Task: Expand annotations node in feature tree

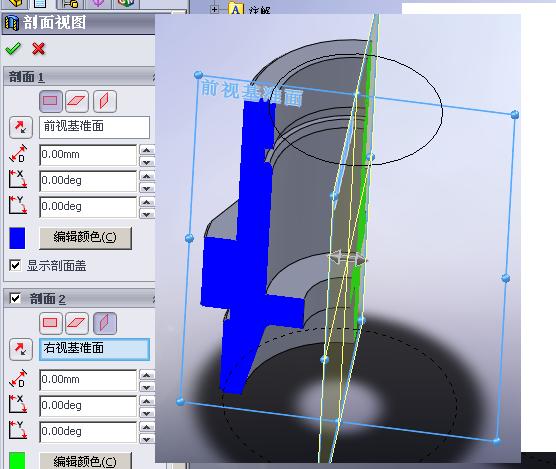Action: click(214, 9)
